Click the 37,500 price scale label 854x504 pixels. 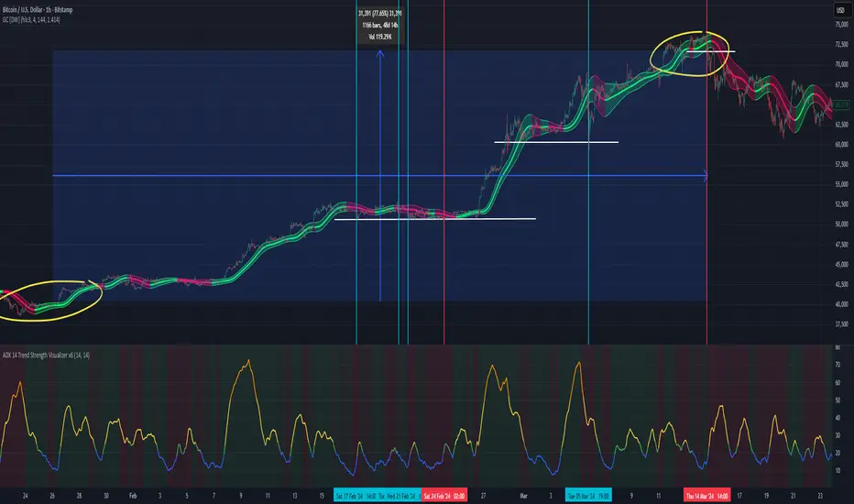click(841, 323)
